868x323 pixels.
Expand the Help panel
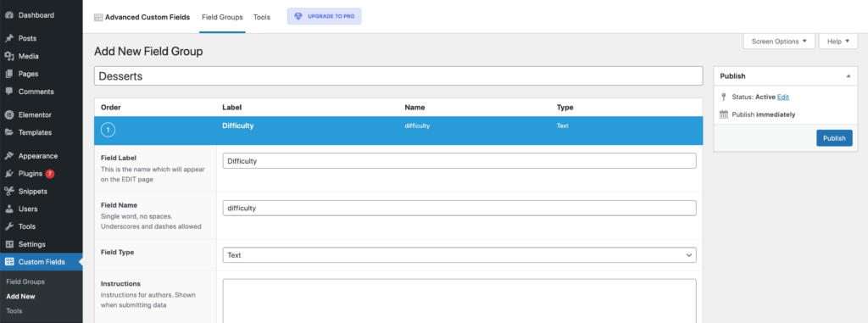838,42
